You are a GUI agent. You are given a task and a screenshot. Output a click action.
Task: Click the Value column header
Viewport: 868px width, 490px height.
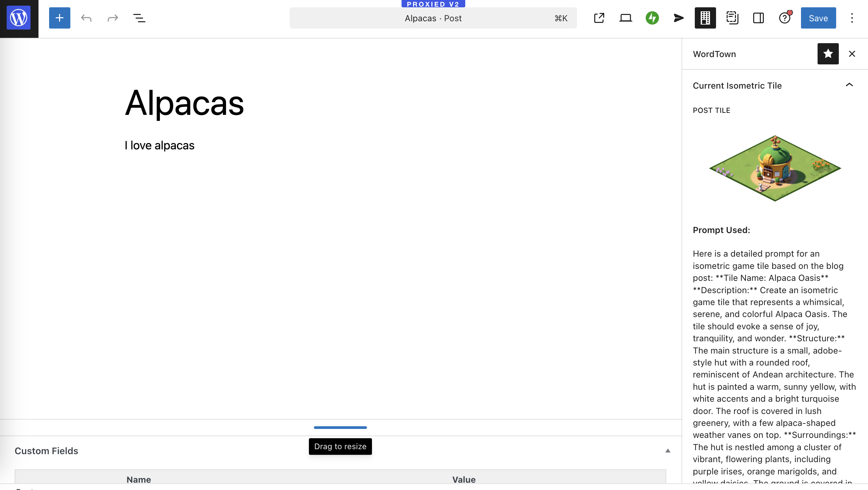tap(464, 480)
